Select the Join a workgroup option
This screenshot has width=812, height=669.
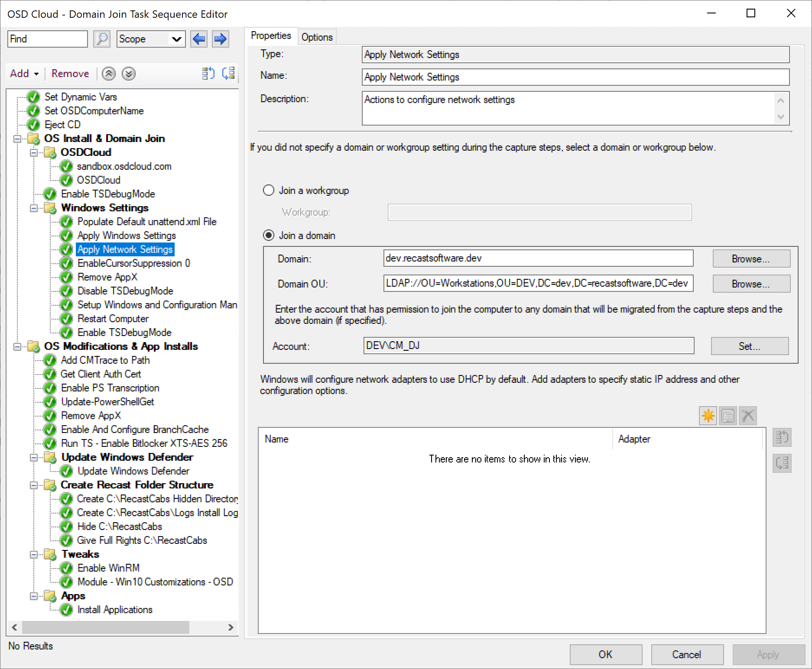click(x=269, y=191)
